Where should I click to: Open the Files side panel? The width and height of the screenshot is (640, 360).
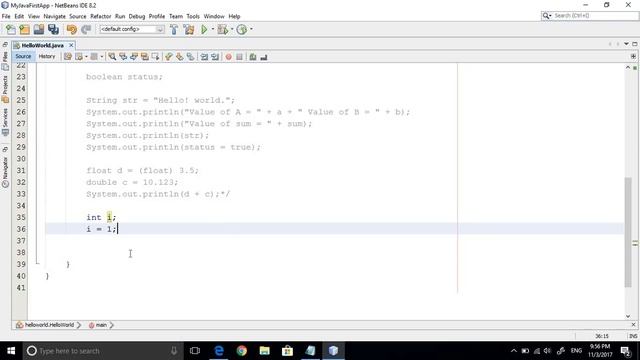point(5,60)
